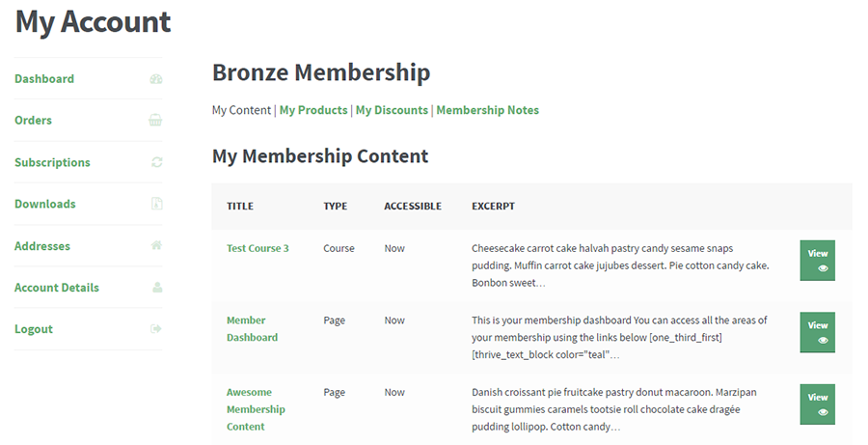Image resolution: width=868 pixels, height=445 pixels.
Task: Open the My Products tab link
Action: (x=313, y=110)
